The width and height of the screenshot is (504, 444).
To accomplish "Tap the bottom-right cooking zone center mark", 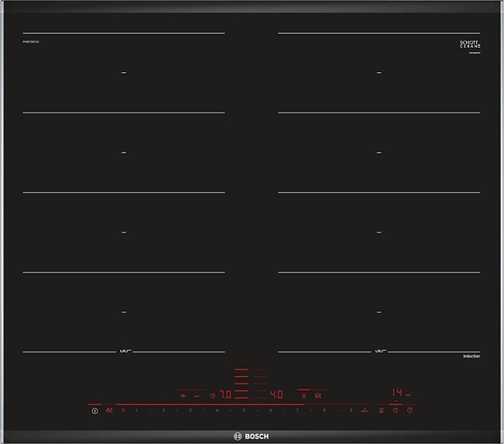I will point(379,312).
